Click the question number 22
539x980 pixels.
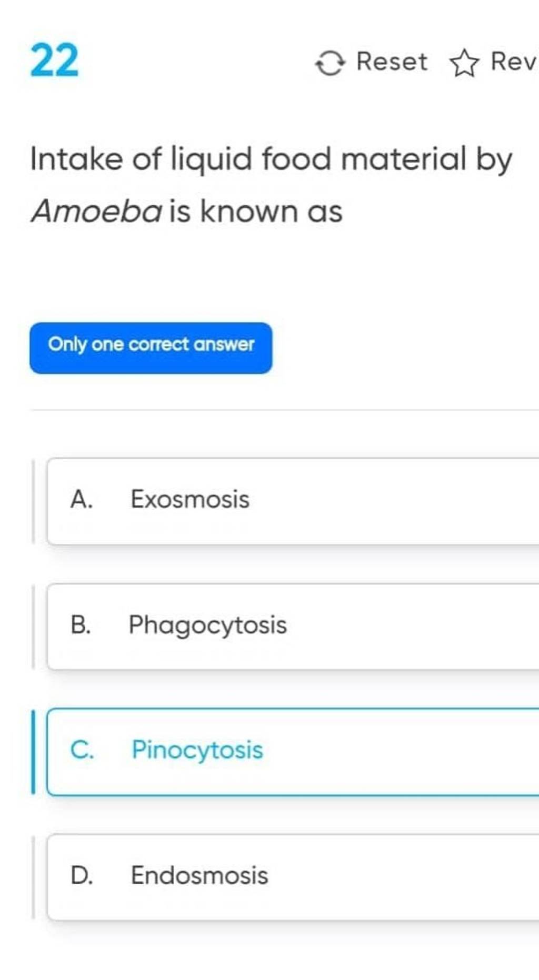[55, 61]
